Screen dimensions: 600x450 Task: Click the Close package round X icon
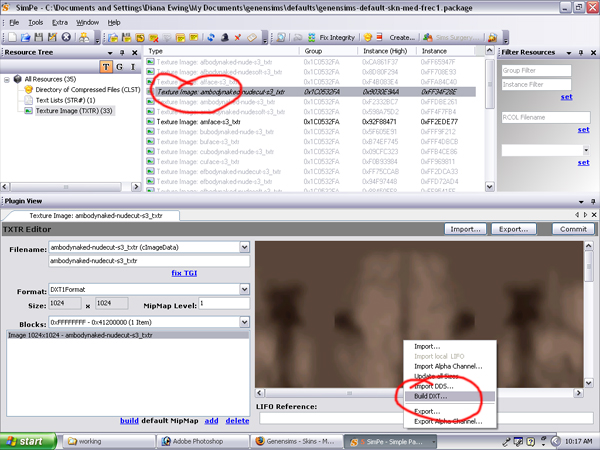pos(66,37)
